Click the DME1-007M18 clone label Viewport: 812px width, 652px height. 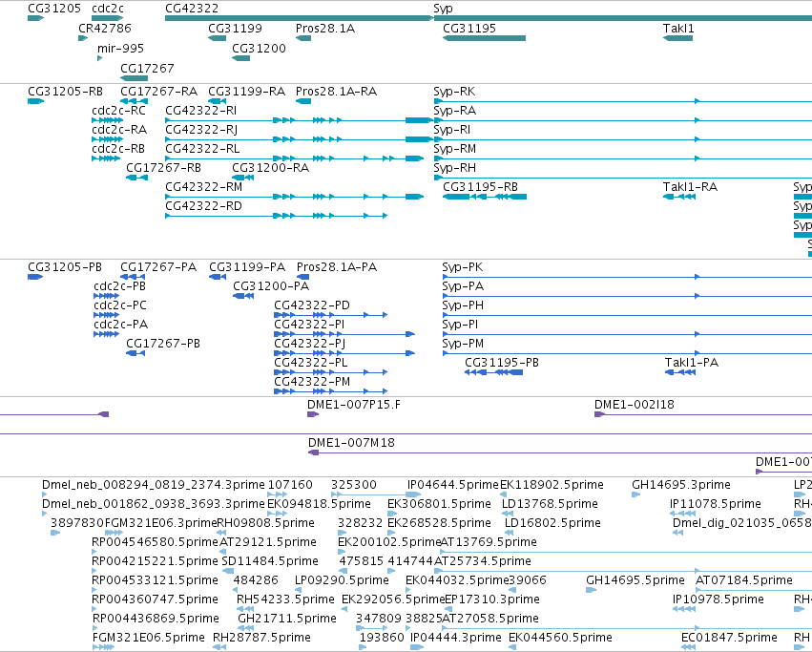(x=351, y=443)
